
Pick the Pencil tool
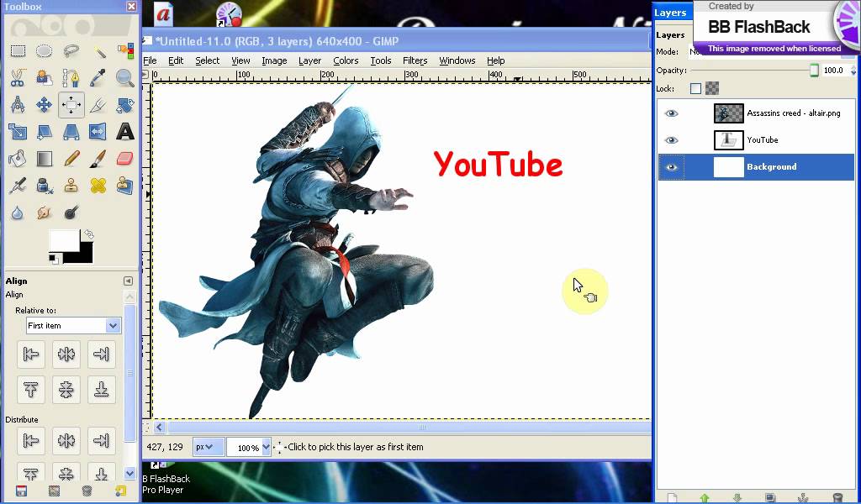pos(71,159)
